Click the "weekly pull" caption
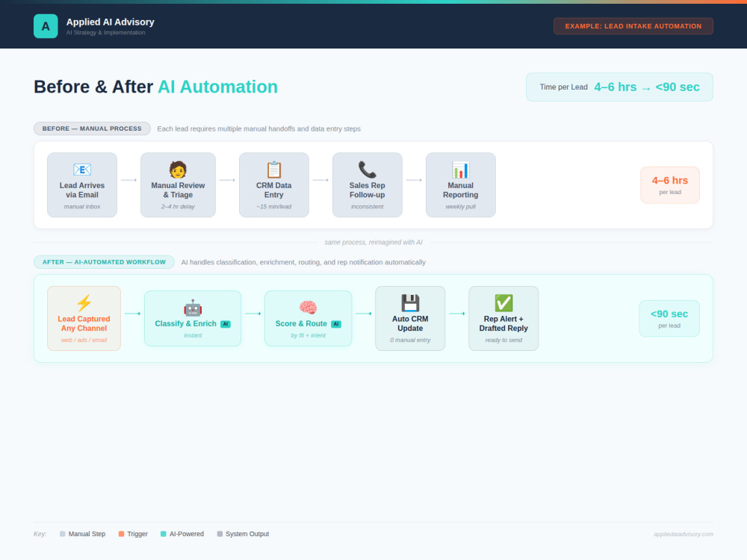This screenshot has width=747, height=560. point(461,207)
